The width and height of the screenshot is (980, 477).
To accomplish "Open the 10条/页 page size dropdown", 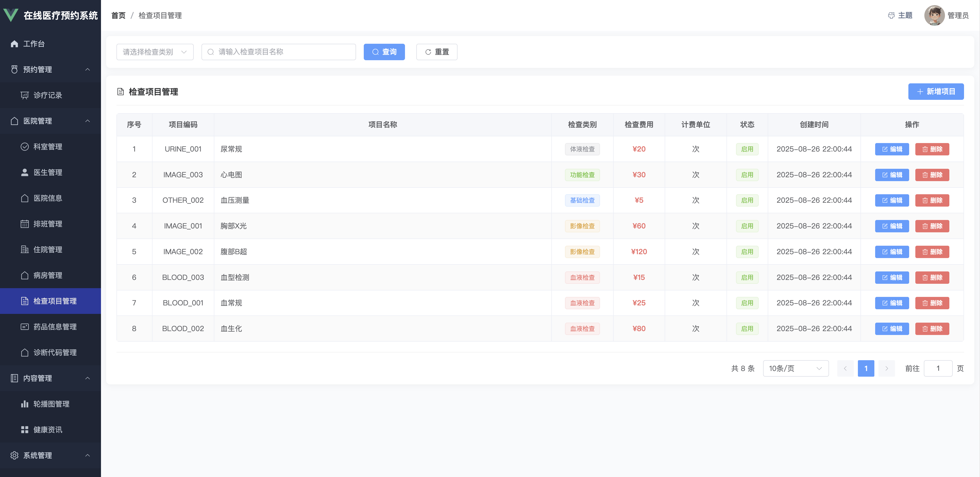I will 796,368.
